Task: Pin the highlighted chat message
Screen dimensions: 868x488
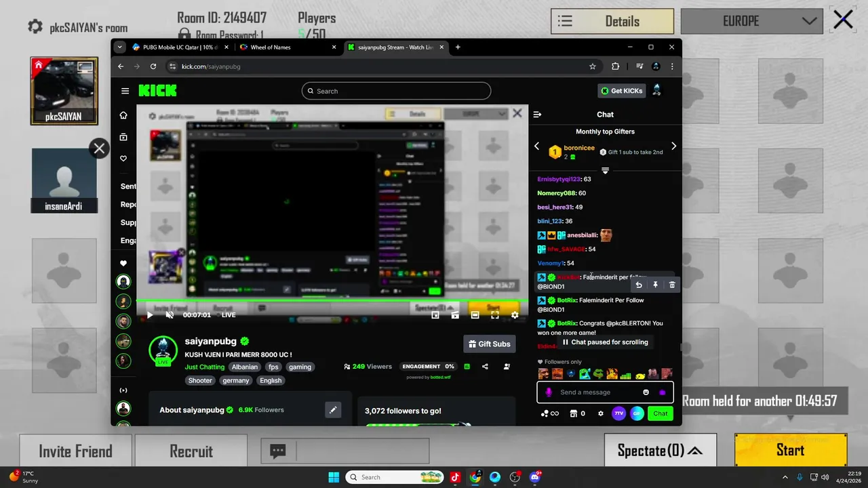Action: [655, 285]
